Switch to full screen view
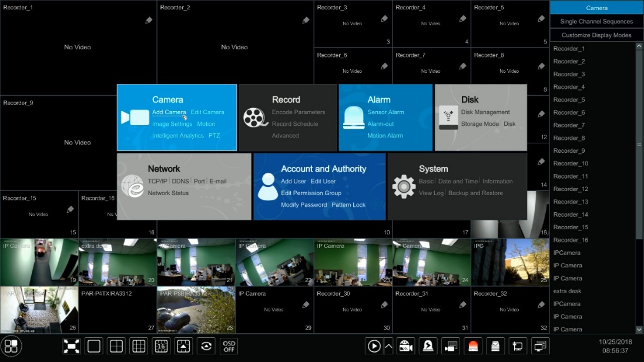The height and width of the screenshot is (362, 644). pos(72,346)
